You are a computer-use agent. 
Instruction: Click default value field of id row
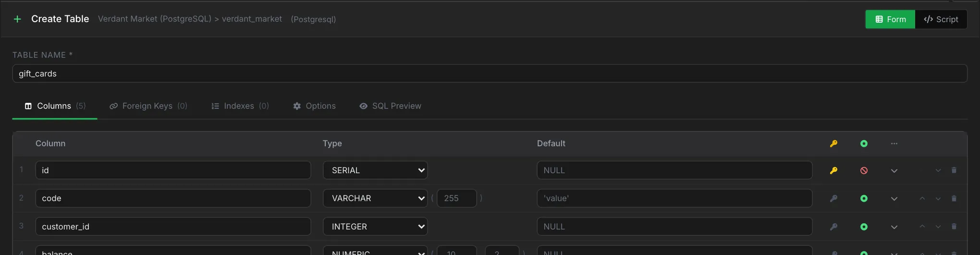[x=674, y=170]
